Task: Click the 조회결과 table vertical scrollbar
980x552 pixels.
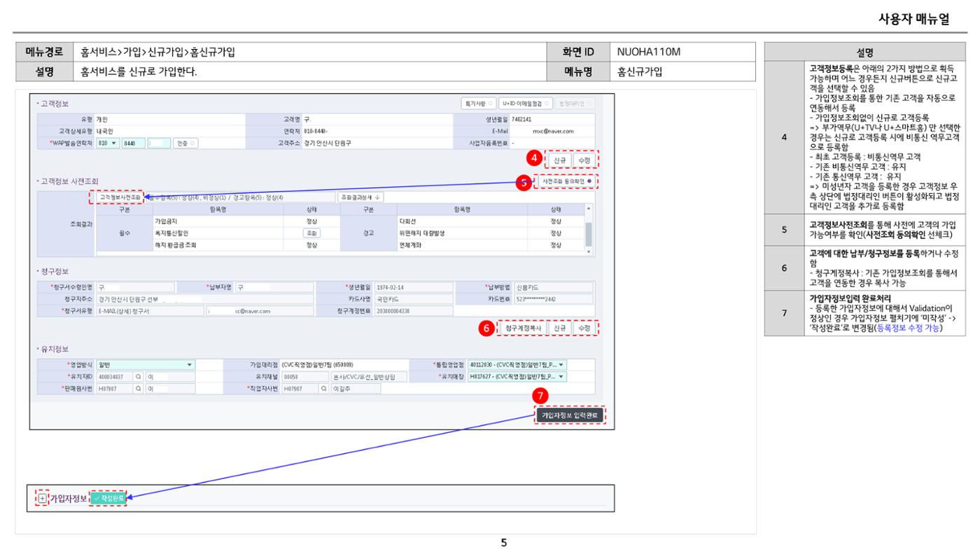Action: click(590, 232)
